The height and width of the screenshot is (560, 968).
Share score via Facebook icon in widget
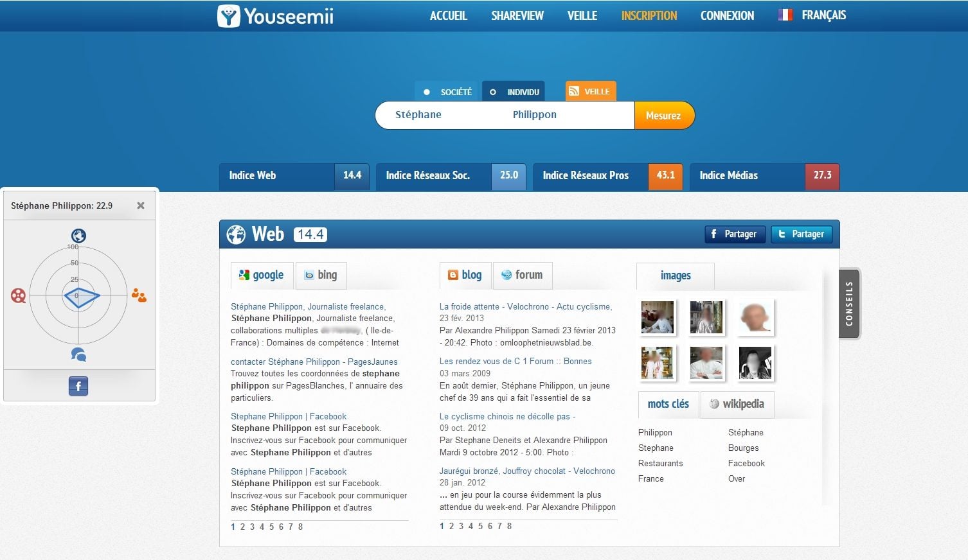pyautogui.click(x=78, y=386)
